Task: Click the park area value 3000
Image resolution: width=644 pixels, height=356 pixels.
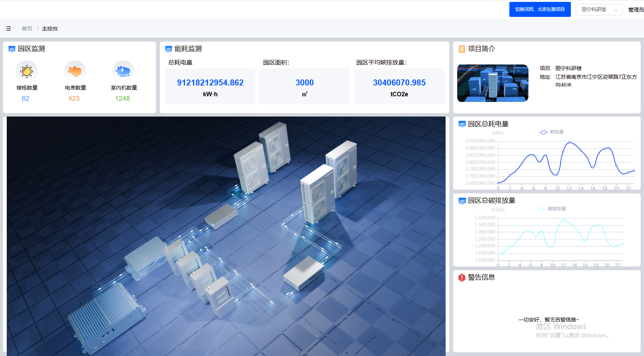Action: (305, 82)
